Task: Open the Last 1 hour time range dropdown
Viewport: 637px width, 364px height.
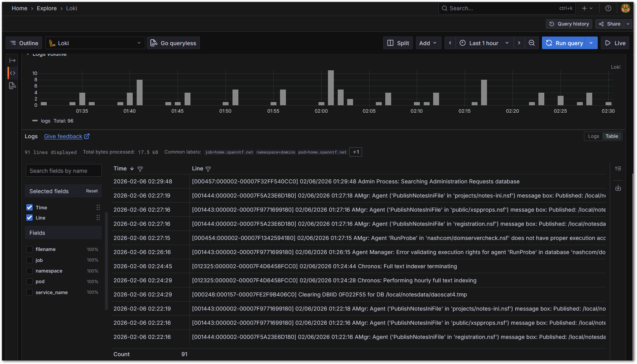Action: coord(483,43)
